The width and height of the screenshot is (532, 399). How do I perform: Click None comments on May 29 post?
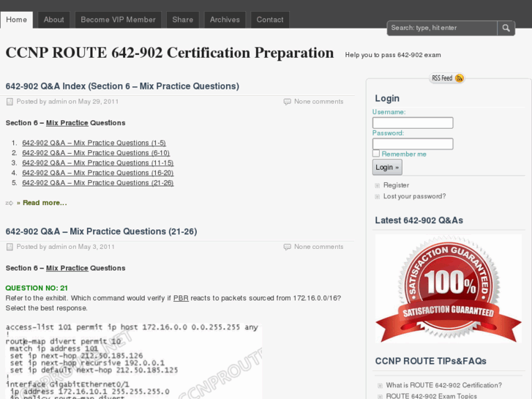(x=318, y=102)
